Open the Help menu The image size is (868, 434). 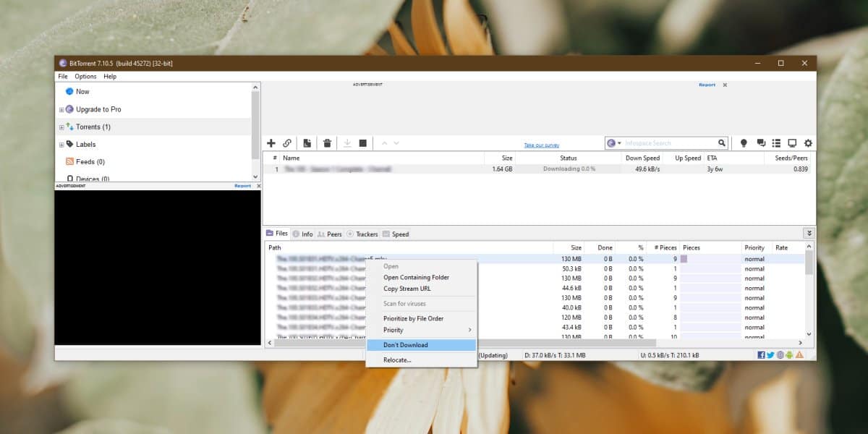click(x=110, y=76)
